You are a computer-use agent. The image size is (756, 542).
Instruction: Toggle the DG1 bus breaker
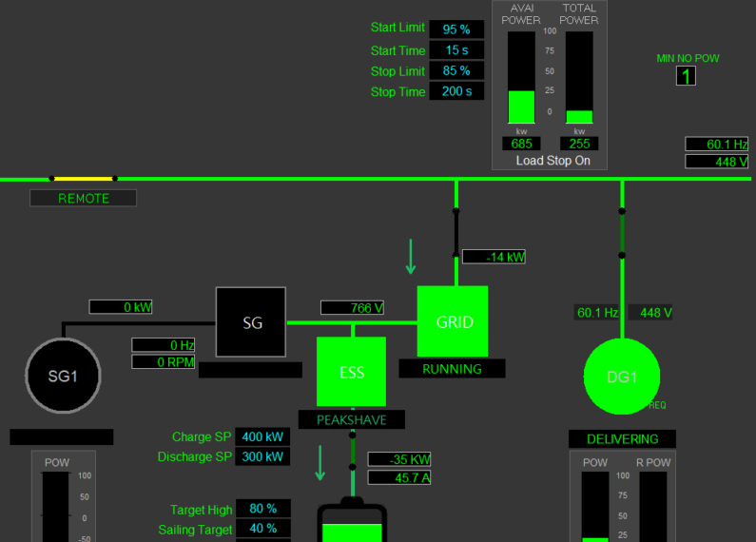tap(622, 233)
